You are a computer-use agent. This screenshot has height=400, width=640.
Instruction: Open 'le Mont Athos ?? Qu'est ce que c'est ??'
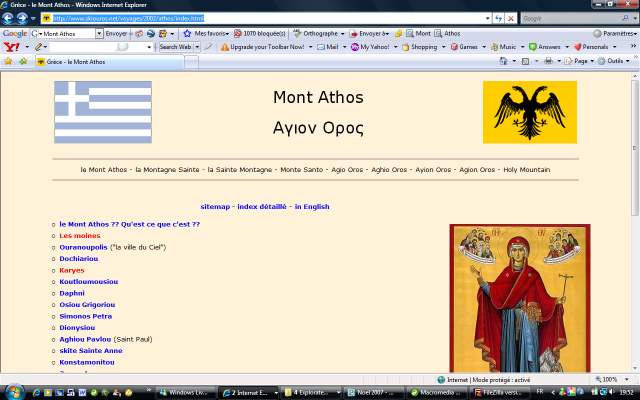click(x=130, y=224)
